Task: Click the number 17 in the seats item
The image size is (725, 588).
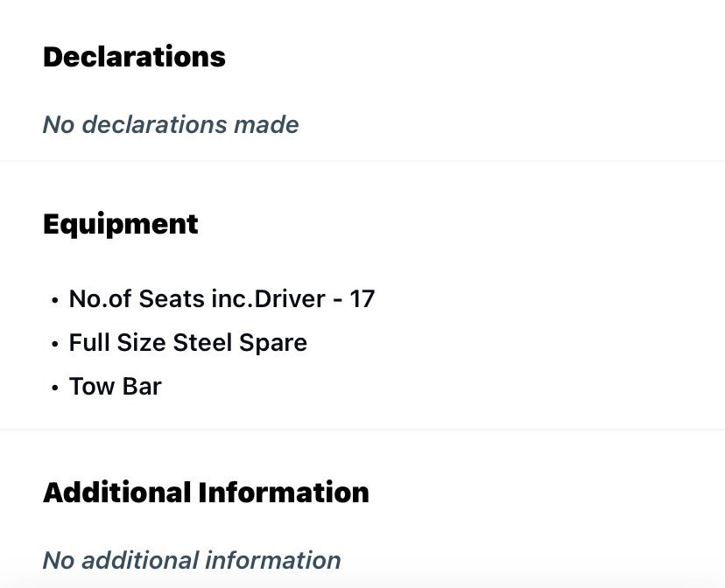Action: click(x=362, y=298)
